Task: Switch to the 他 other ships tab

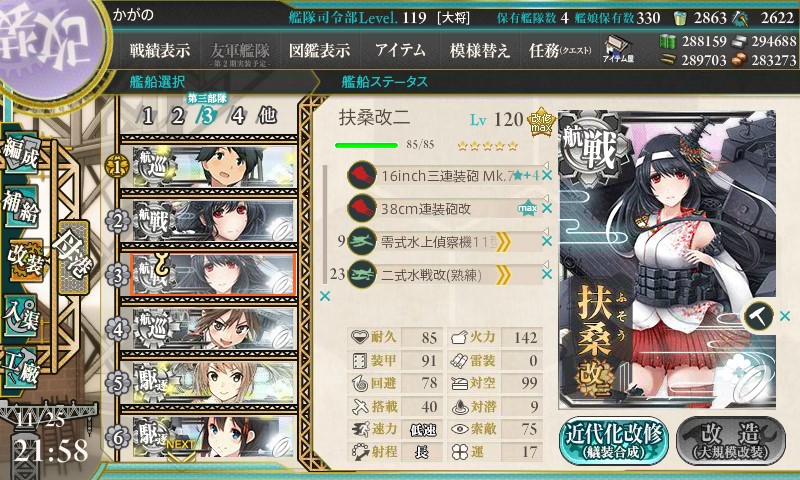Action: tap(267, 116)
